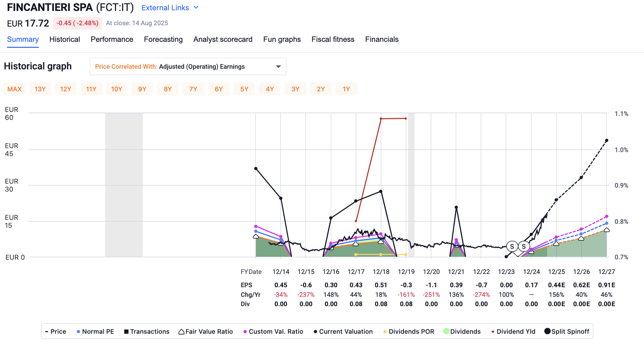Viewport: 644px width, 350px height.
Task: Switch to the Forecasting tab
Action: [x=163, y=40]
